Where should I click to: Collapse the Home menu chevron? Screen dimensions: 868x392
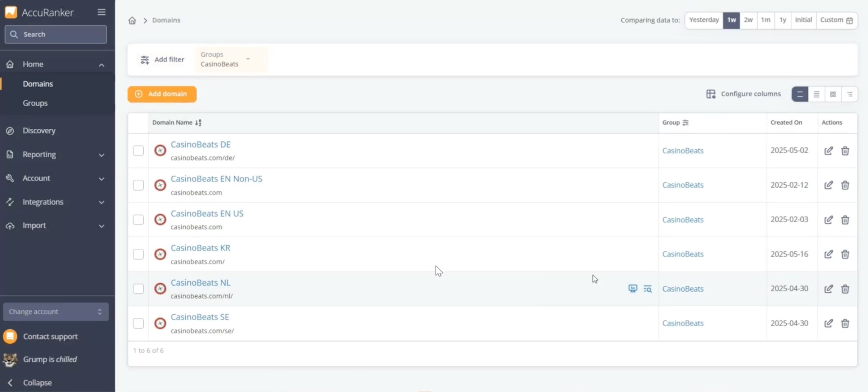pyautogui.click(x=102, y=65)
